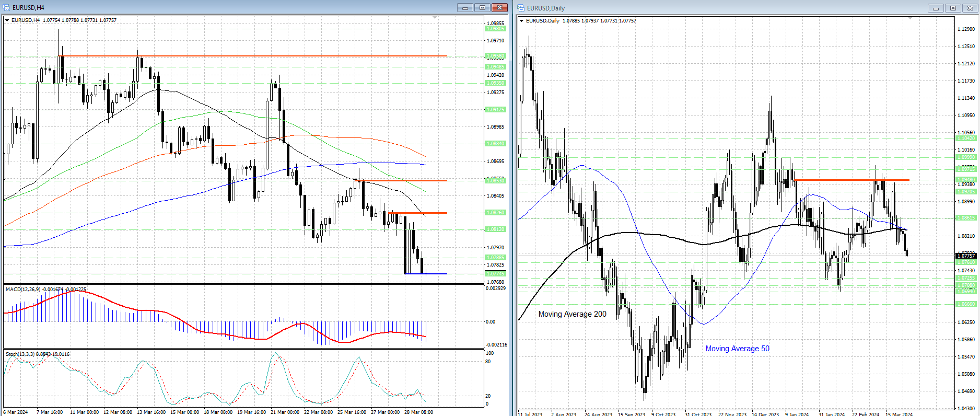Click the 1.10420 green price tag in Daily

tap(966, 138)
